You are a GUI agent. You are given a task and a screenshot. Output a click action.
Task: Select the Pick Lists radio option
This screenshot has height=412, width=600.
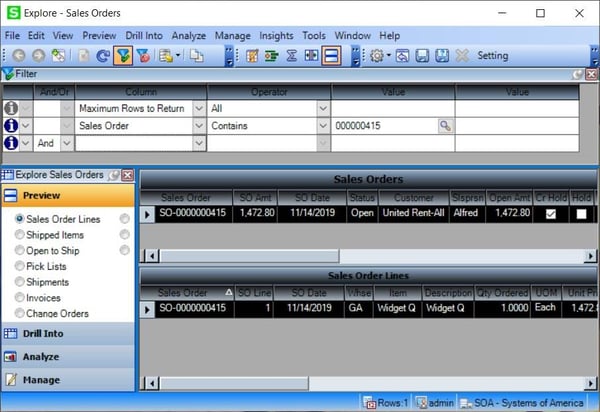pos(20,266)
